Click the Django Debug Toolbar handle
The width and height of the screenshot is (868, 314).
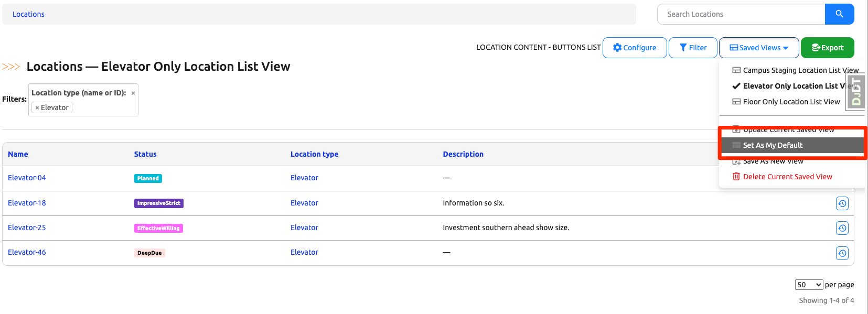[856, 92]
